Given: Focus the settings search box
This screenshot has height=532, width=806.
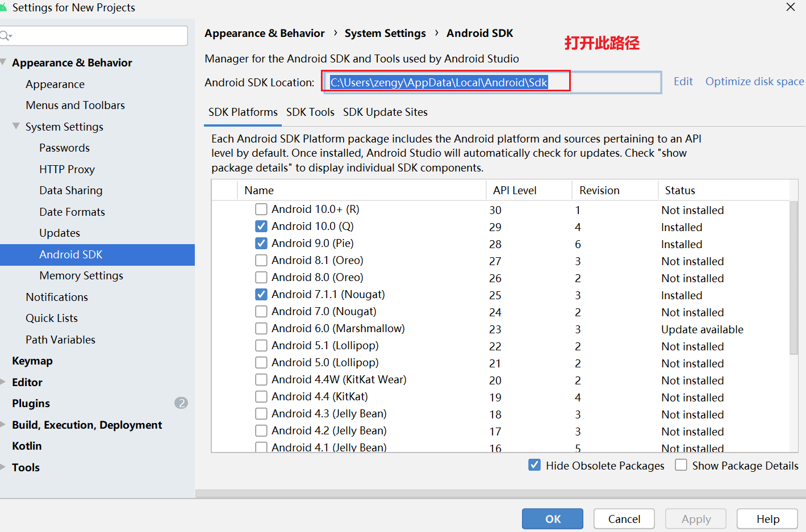Looking at the screenshot, I should [x=94, y=36].
